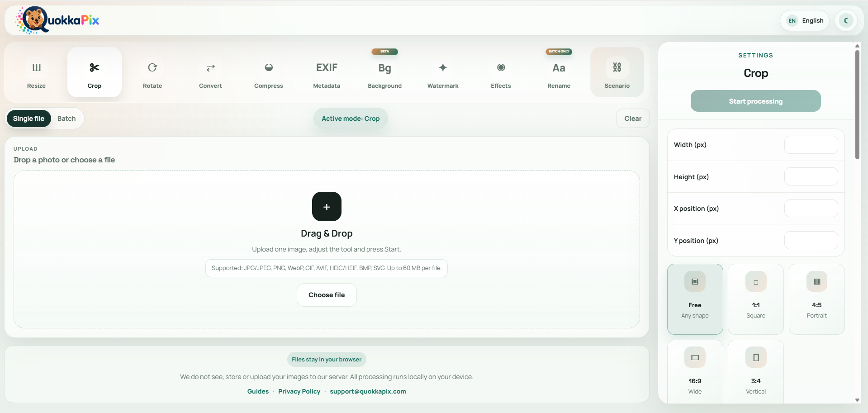Click the plus upload icon
This screenshot has width=868, height=413.
click(x=327, y=207)
